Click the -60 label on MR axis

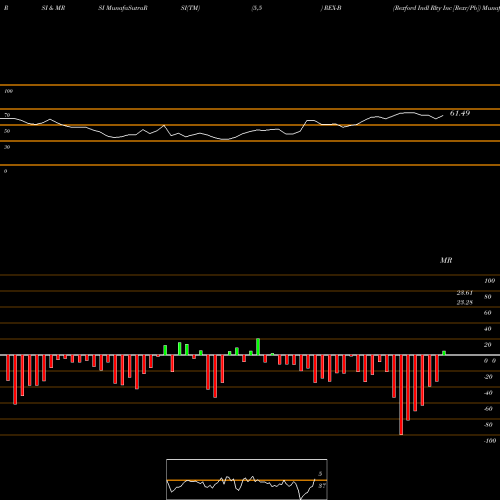tap(488, 409)
